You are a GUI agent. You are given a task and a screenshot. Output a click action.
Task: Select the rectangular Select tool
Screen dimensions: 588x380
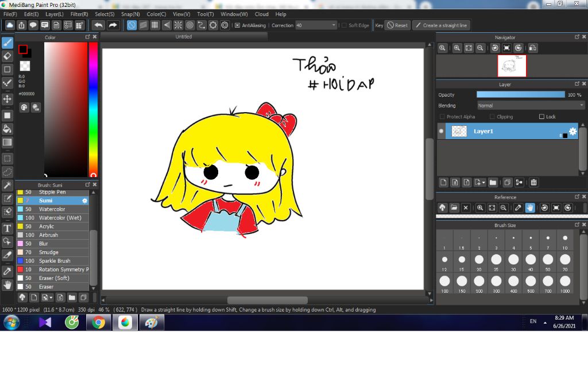(7, 159)
